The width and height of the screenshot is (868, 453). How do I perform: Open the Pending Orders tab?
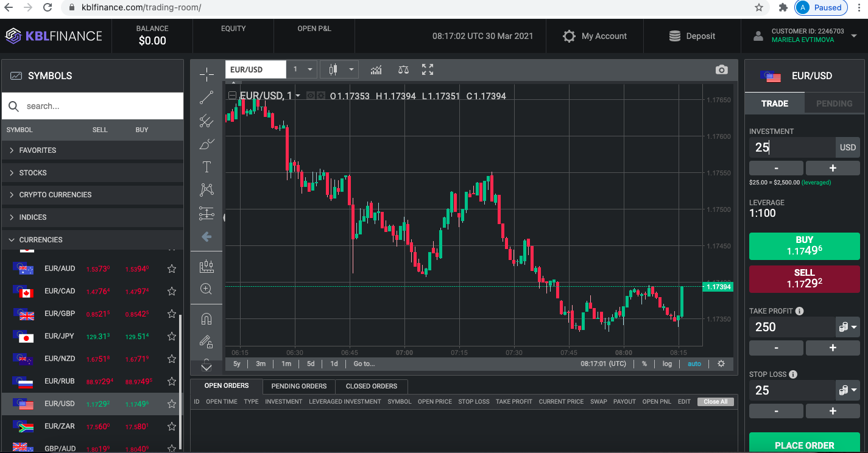pyautogui.click(x=299, y=386)
